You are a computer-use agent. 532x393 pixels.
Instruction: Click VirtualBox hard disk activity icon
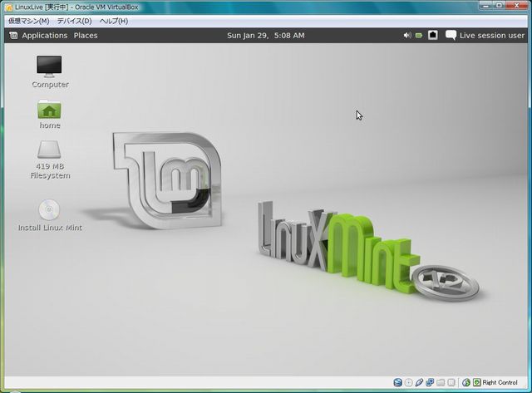(397, 382)
